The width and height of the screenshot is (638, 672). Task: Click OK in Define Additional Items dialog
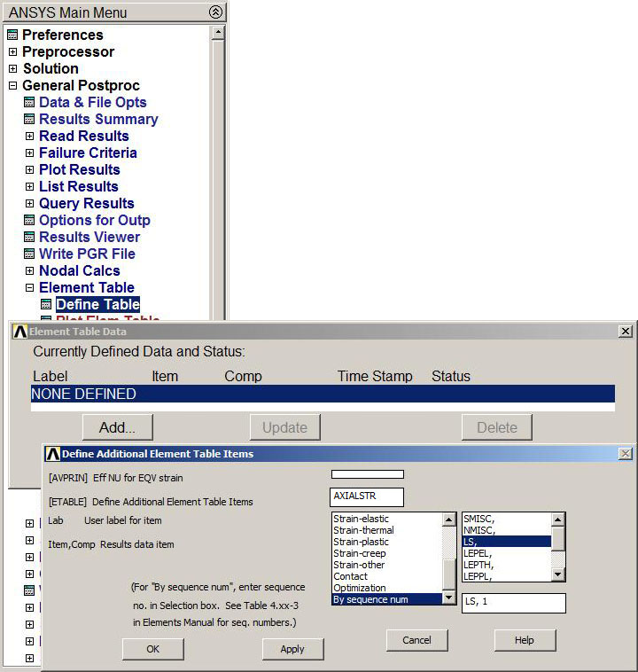pos(152,649)
